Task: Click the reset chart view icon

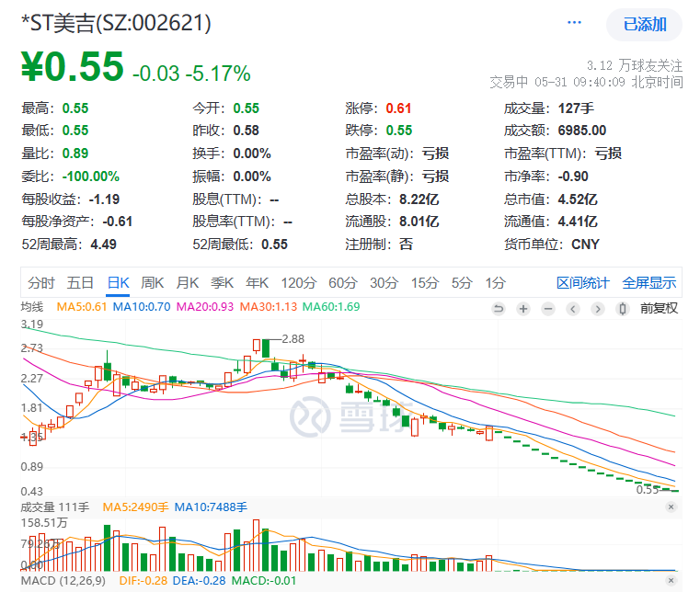Action: click(x=499, y=308)
